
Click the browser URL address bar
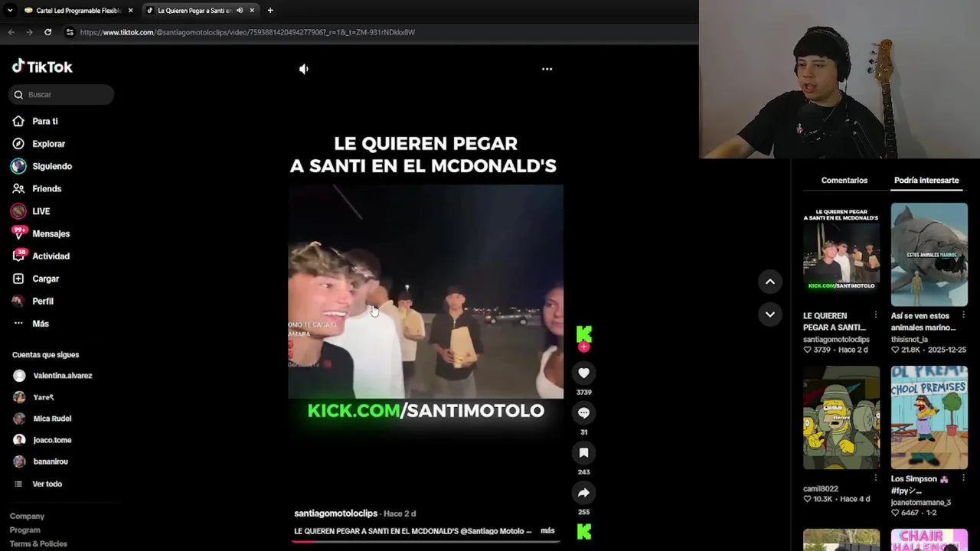click(247, 32)
